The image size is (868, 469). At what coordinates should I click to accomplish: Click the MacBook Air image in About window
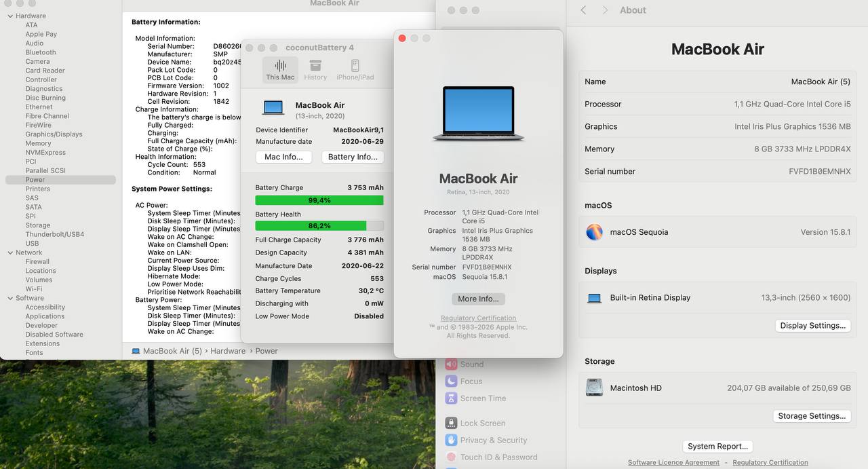(478, 113)
